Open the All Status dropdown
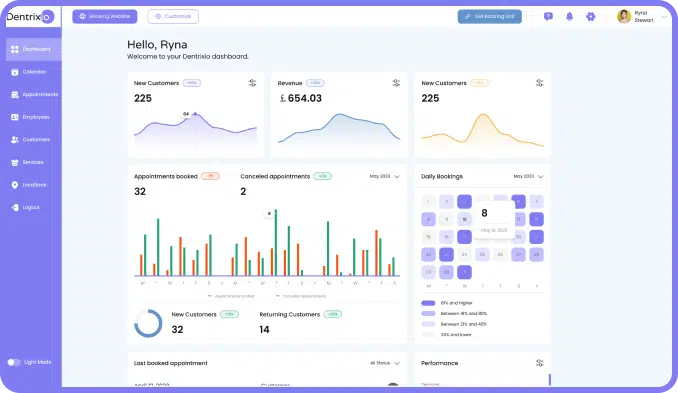Screen dimensions: 678x393 tap(384, 363)
